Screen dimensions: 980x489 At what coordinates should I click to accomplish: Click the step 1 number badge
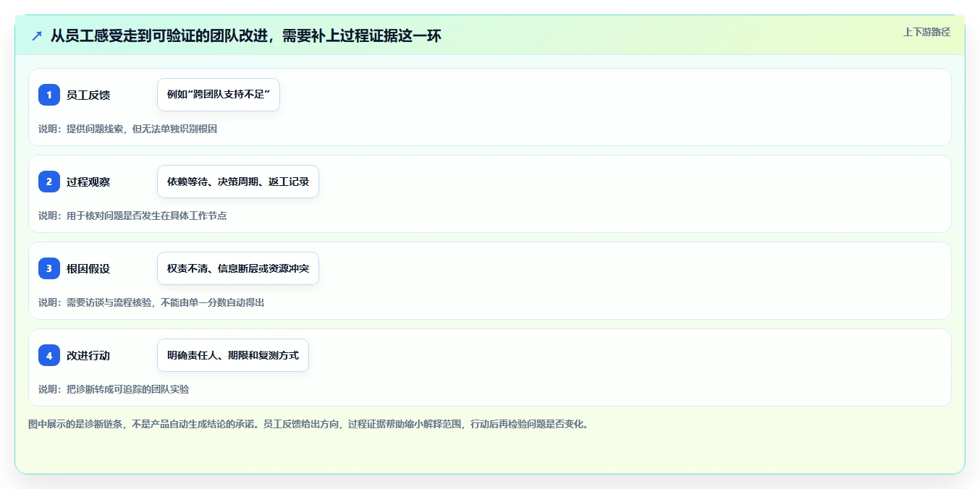(x=49, y=95)
